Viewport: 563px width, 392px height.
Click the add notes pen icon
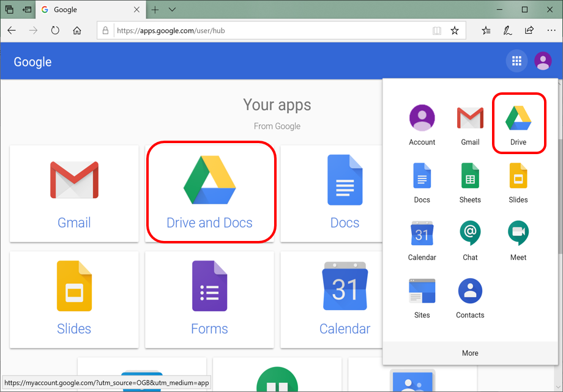[x=507, y=31]
